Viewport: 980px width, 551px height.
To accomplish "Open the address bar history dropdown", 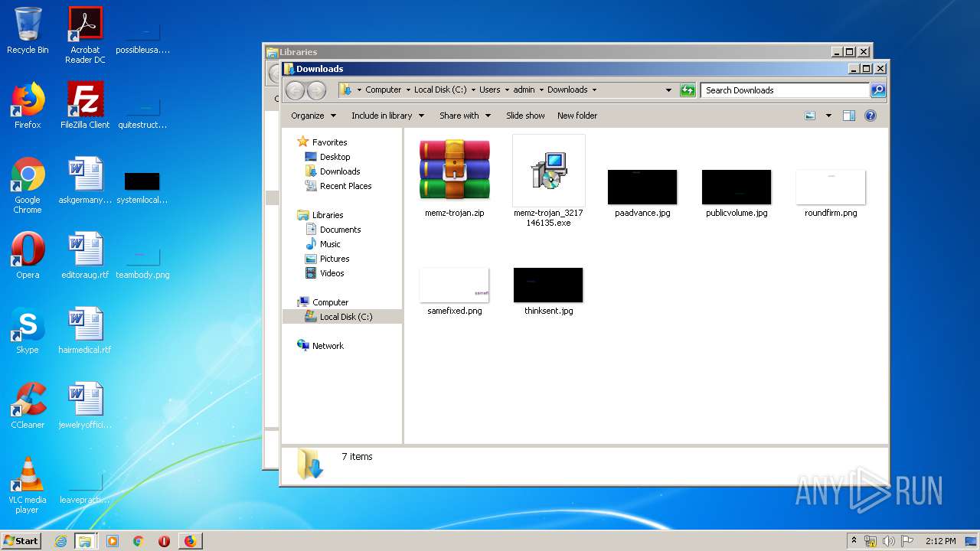I will (x=668, y=90).
